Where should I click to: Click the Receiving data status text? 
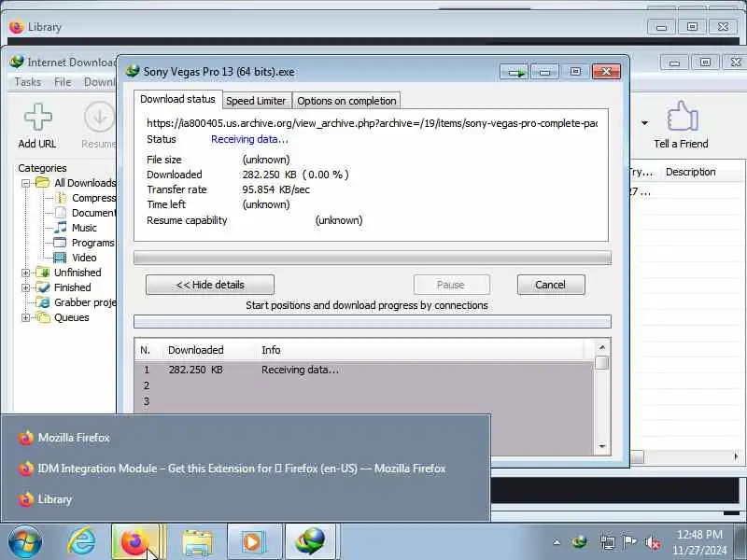point(249,139)
